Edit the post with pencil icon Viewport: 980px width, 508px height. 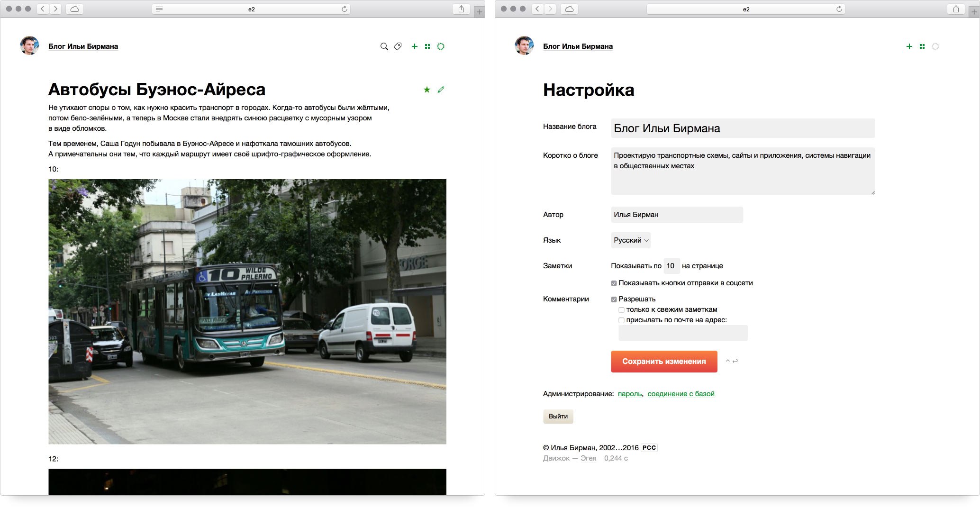pos(441,90)
